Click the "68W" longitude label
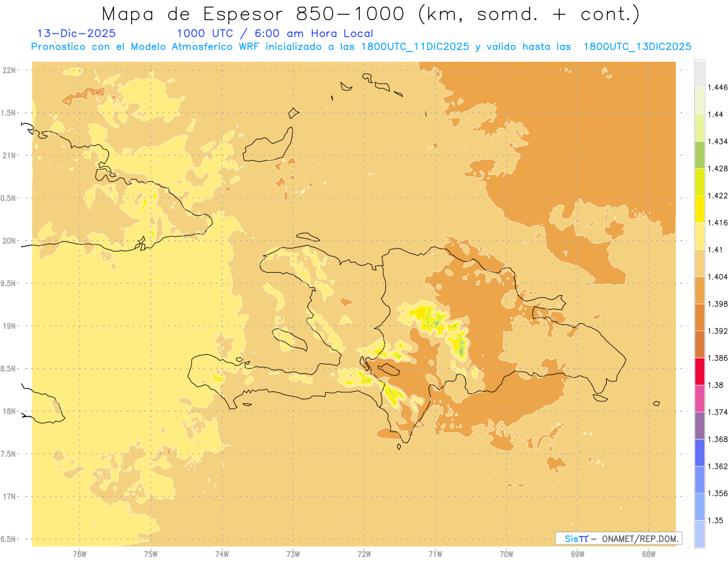 pos(649,554)
